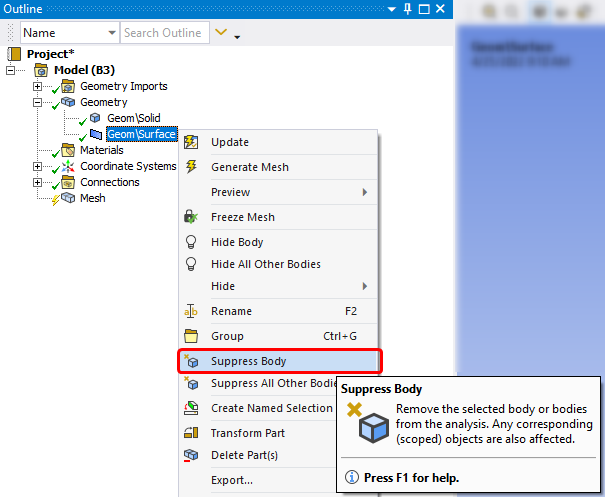Click the Hide All Other Bodies lightbulb icon
Viewport: 605px width, 497px height.
191,264
